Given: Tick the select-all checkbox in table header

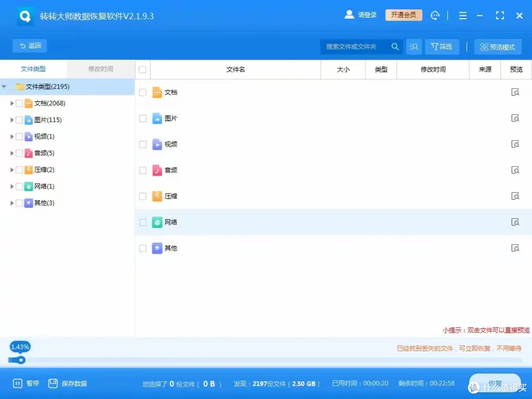Looking at the screenshot, I should click(142, 69).
